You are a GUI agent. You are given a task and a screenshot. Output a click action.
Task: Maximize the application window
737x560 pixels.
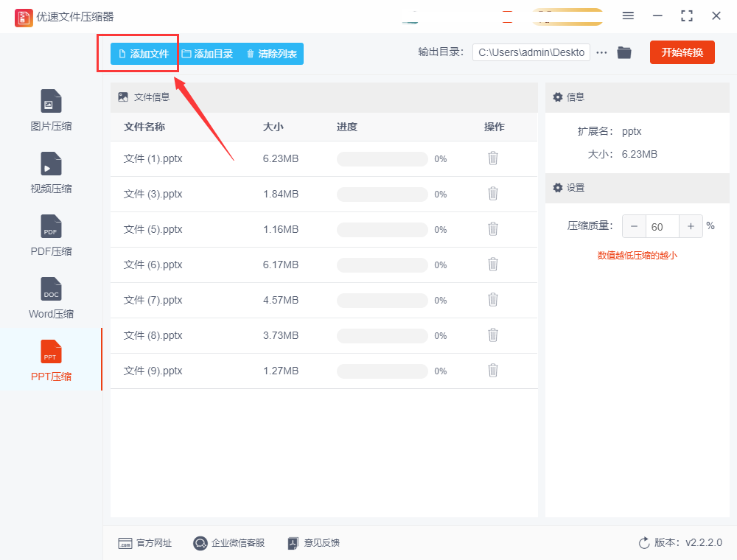click(687, 16)
